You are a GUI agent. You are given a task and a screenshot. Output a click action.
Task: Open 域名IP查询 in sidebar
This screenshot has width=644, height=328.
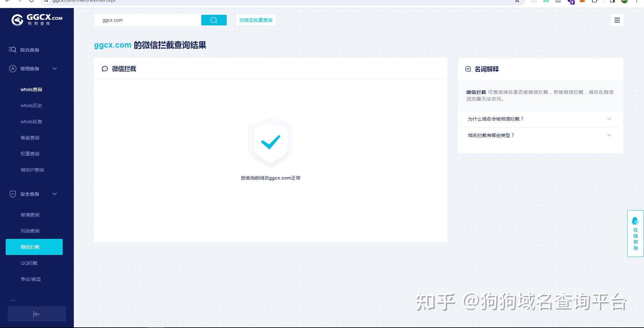tap(32, 170)
